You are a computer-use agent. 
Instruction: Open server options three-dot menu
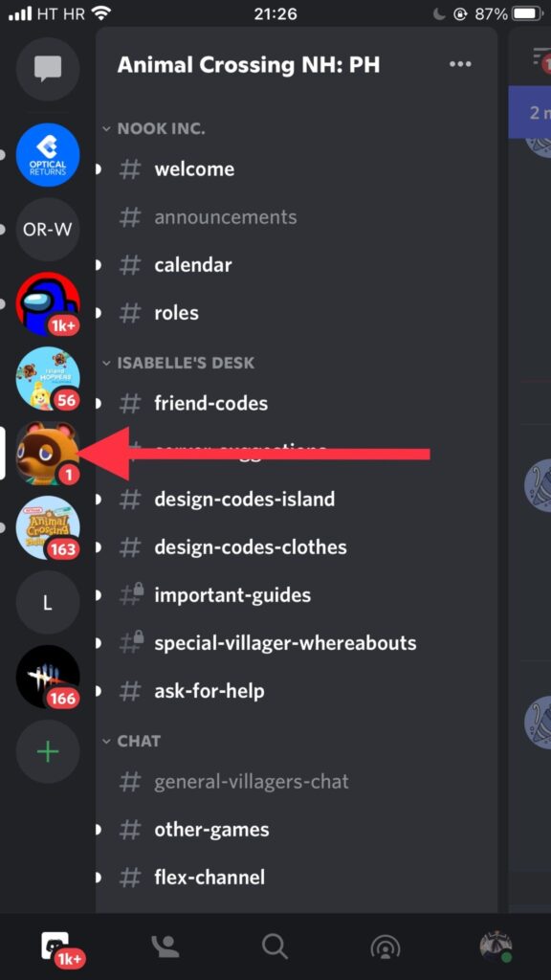460,64
